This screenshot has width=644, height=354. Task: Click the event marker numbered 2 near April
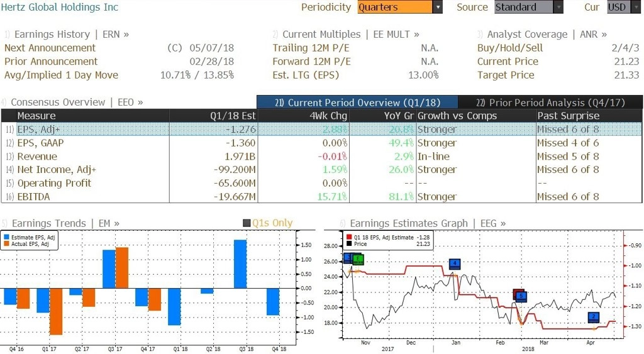tap(594, 317)
